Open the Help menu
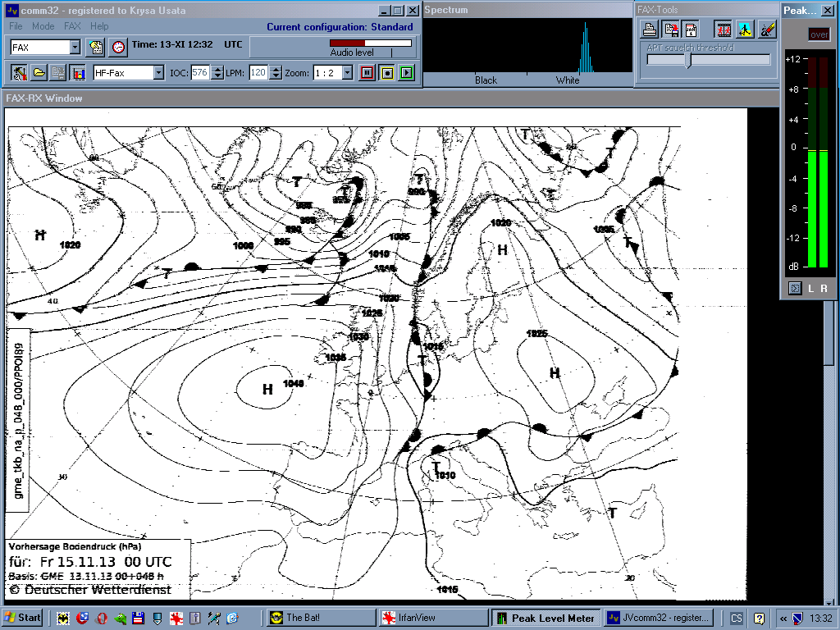This screenshot has height=630, width=840. (x=99, y=26)
